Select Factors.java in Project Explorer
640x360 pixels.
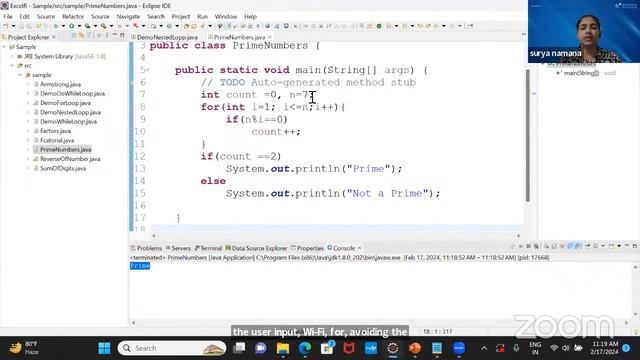coord(56,131)
